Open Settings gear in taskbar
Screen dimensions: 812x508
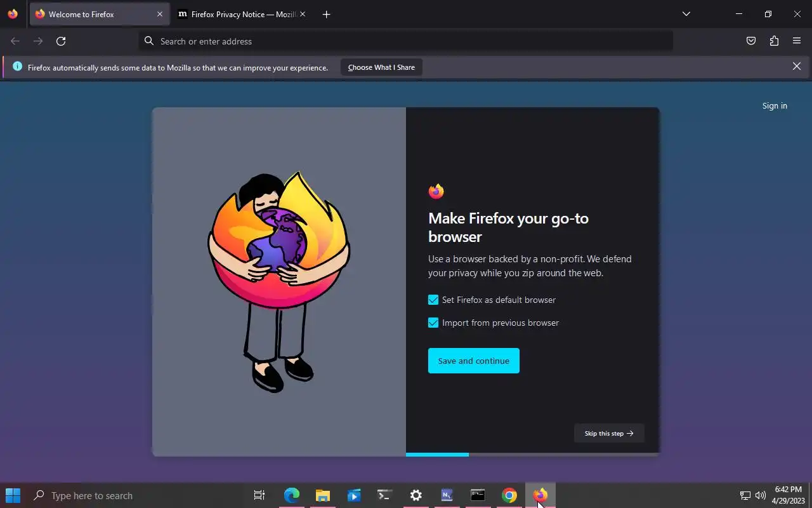click(416, 495)
